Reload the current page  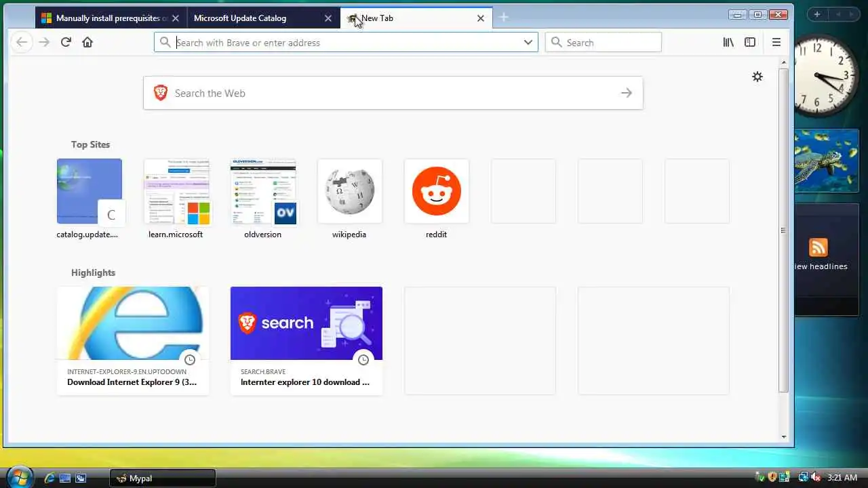pyautogui.click(x=66, y=42)
